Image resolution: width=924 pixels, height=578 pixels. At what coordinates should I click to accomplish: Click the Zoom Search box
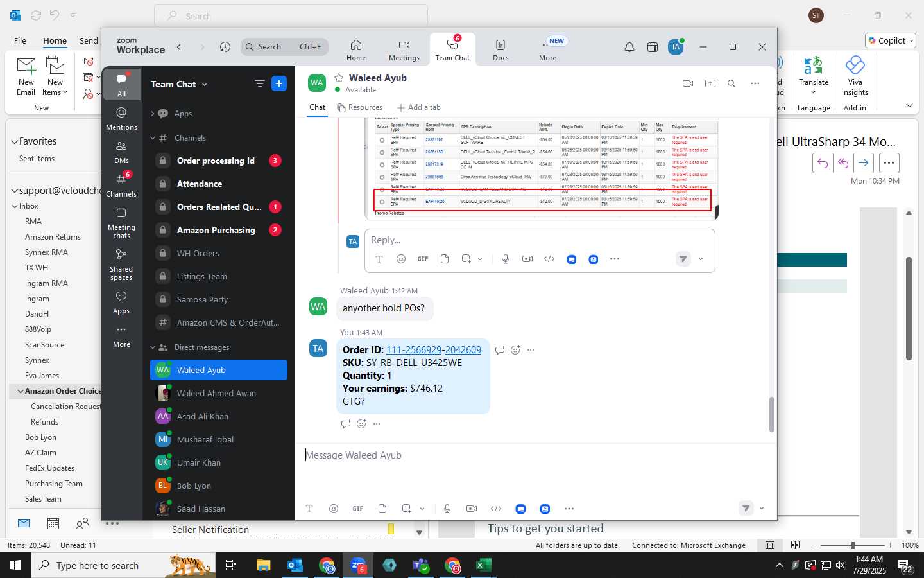click(x=285, y=47)
